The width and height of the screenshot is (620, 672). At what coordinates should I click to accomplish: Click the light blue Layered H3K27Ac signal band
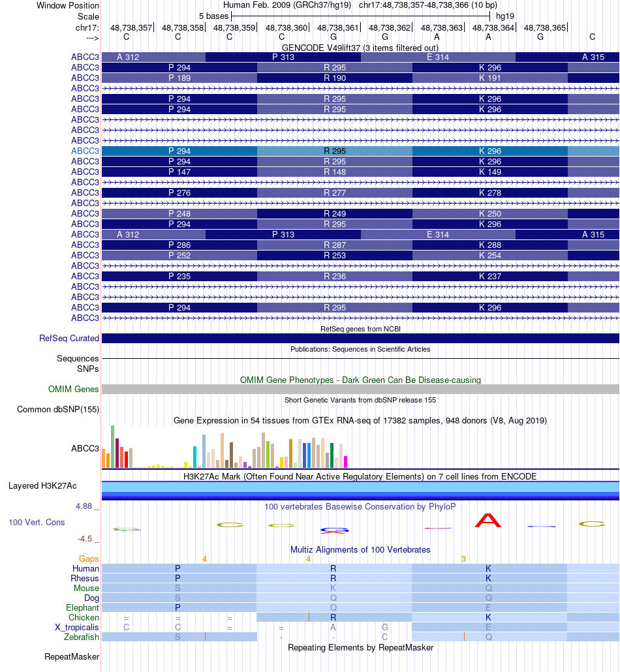click(x=361, y=487)
